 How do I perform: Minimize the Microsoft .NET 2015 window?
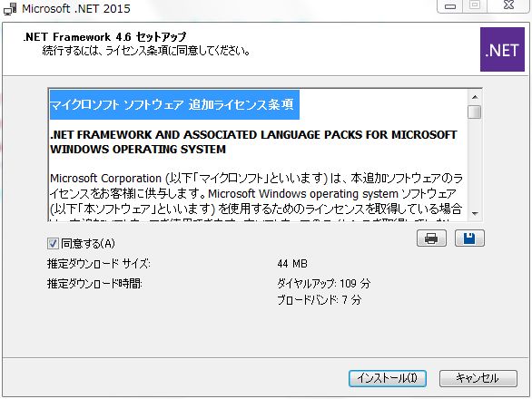pos(450,5)
